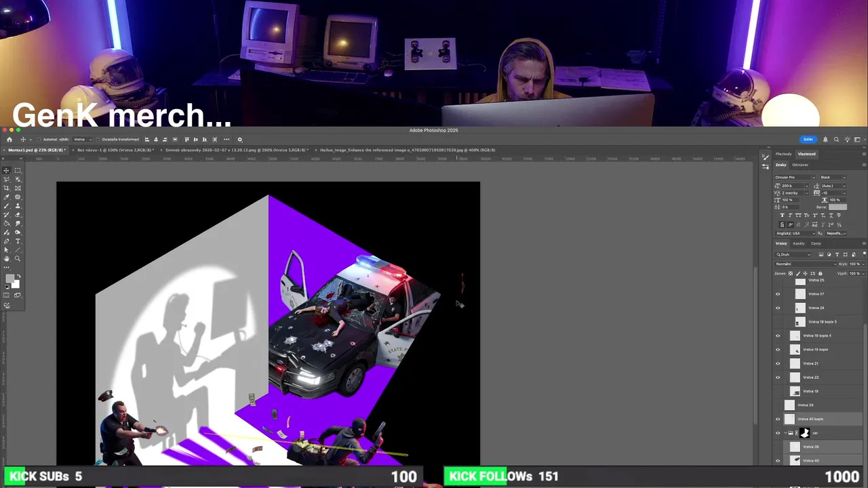Viewport: 868px width, 488px height.
Task: Select the Horizontal Type tool
Action: [x=18, y=241]
